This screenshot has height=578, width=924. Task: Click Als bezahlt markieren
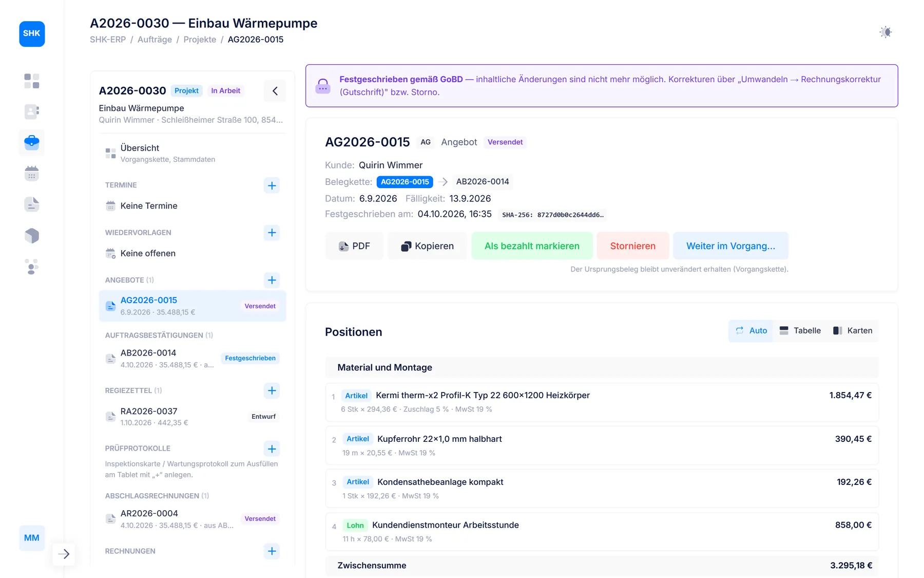[532, 246]
